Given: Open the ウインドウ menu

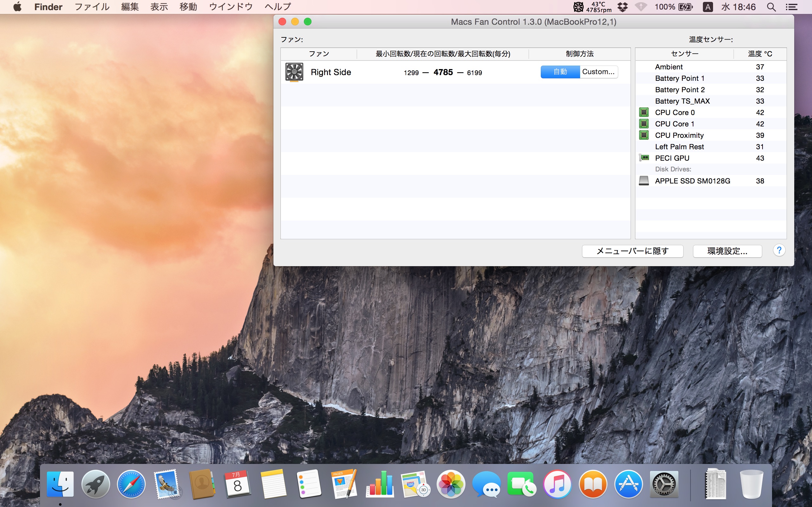Looking at the screenshot, I should click(231, 7).
